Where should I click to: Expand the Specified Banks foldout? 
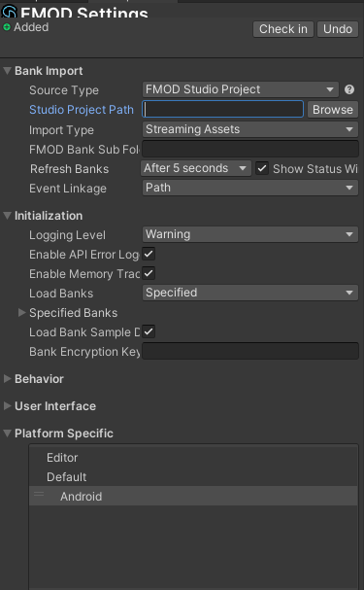21,313
